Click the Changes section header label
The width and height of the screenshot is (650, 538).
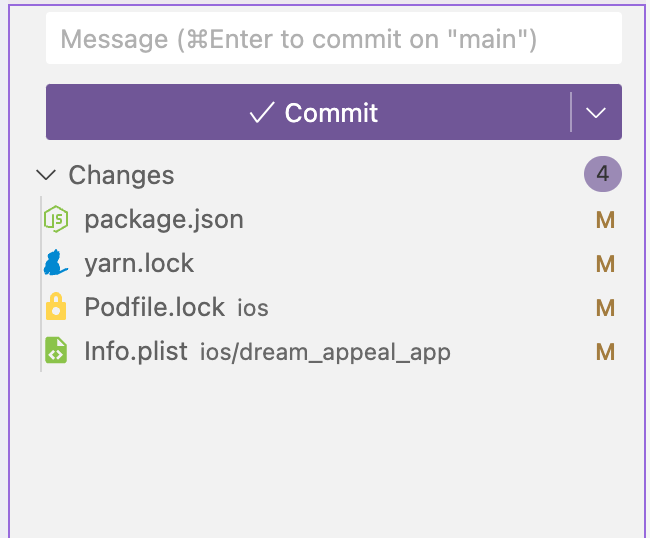pos(121,175)
